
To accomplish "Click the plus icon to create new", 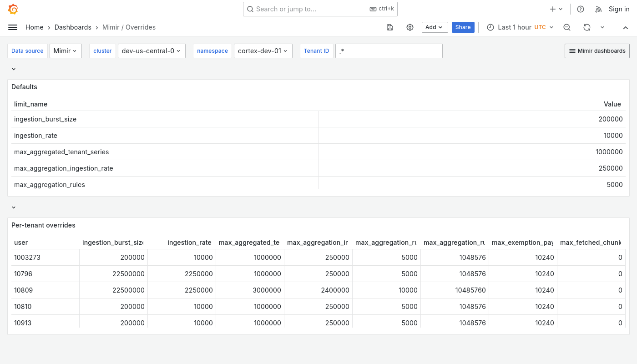I will click(x=553, y=9).
